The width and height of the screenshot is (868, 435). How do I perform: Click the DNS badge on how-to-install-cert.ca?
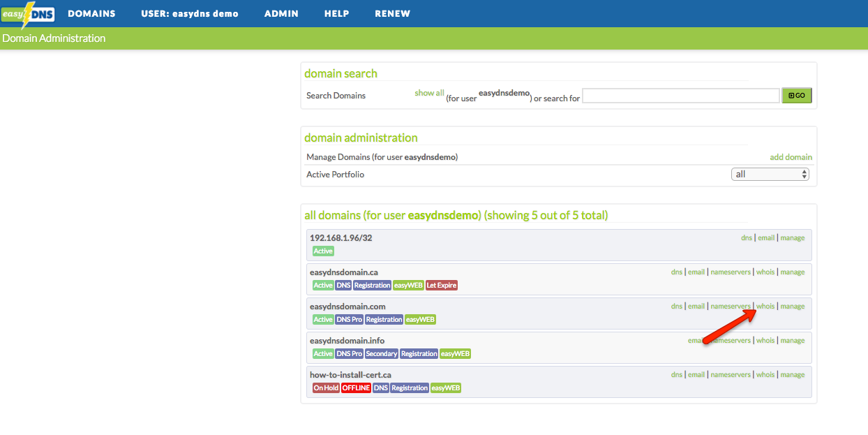[380, 388]
